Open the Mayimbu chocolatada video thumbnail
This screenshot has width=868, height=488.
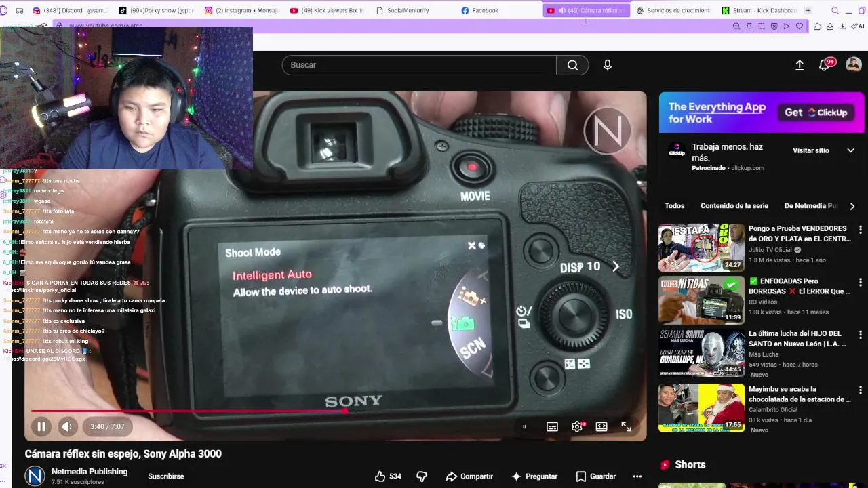pyautogui.click(x=701, y=407)
